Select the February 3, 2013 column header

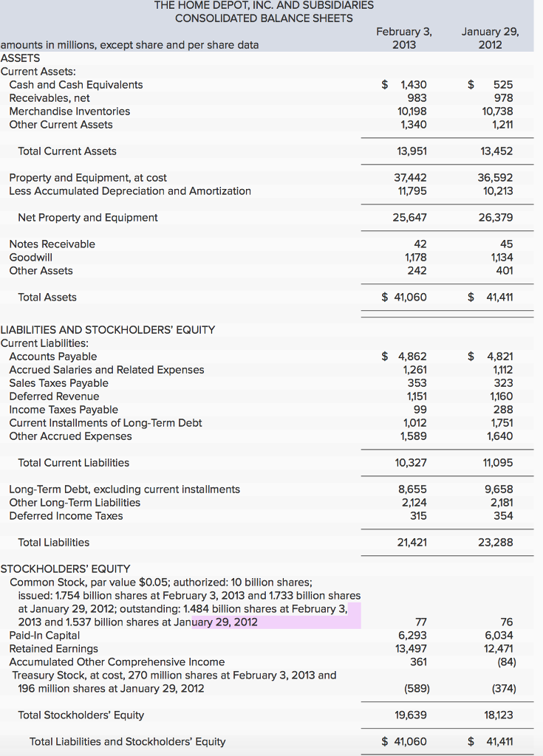[403, 38]
